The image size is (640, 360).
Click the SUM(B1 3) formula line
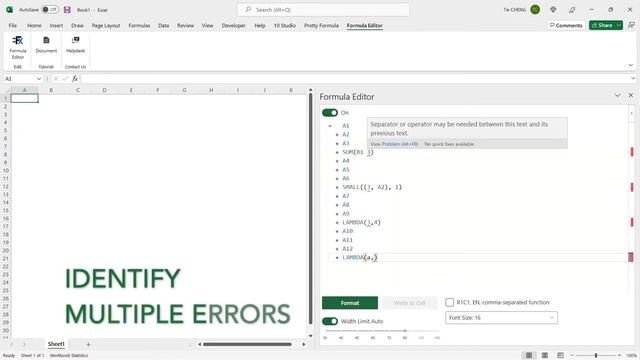[x=358, y=152]
